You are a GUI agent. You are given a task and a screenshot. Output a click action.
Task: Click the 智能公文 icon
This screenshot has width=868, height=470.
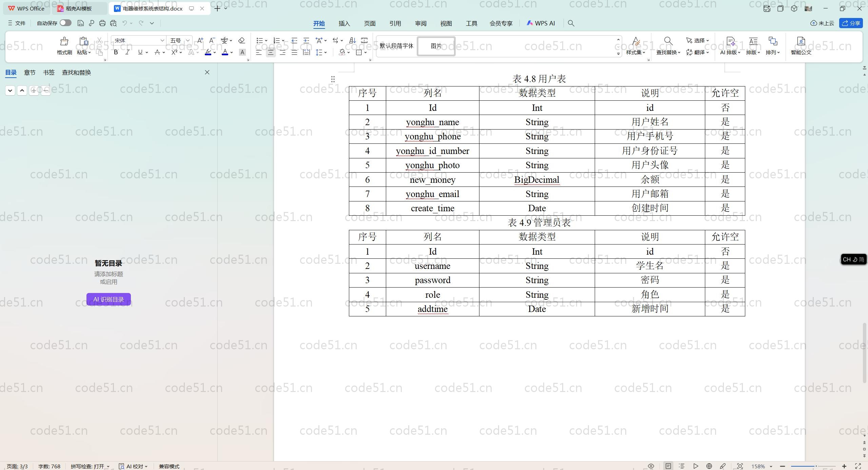(x=801, y=46)
